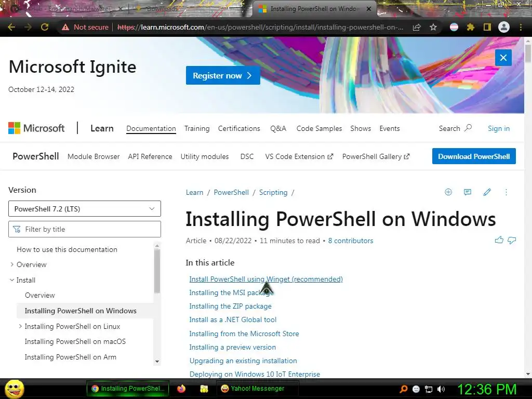Select How to use this documentation
The width and height of the screenshot is (532, 399).
[67, 249]
